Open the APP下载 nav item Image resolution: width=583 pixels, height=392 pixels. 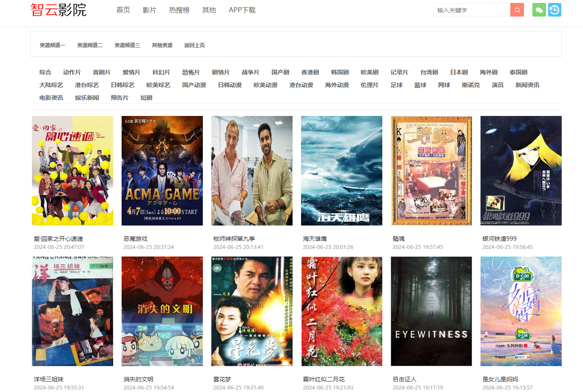[x=242, y=10]
